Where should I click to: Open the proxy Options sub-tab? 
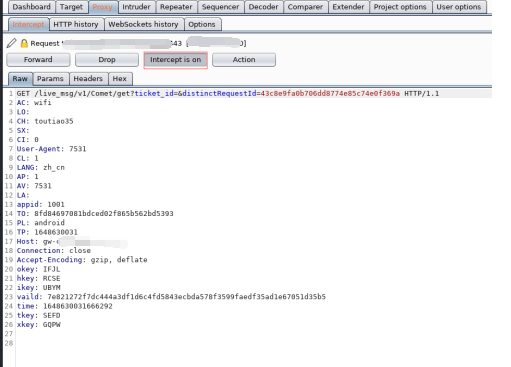[202, 25]
